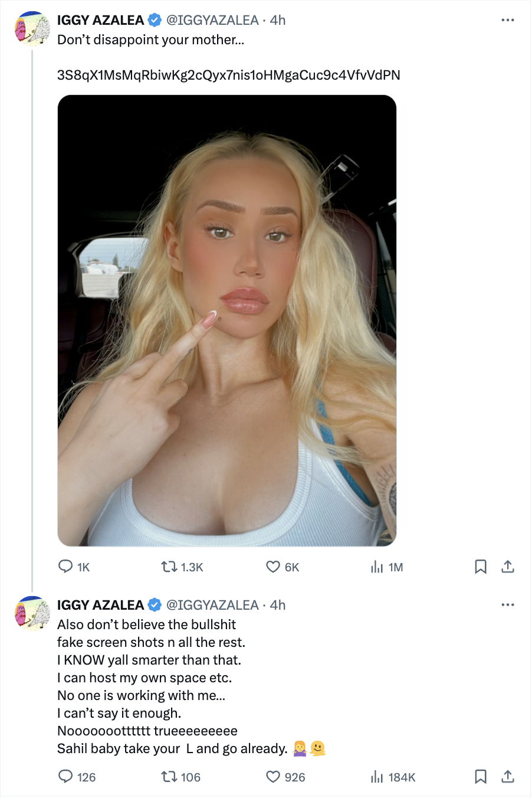Click @IGGYAZALEA handle on first tweet
The image size is (532, 798).
coord(212,20)
